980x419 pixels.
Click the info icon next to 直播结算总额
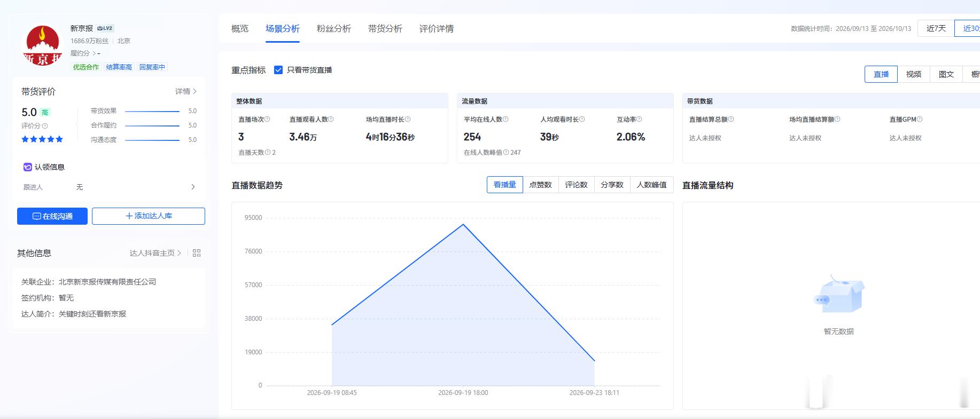pos(731,120)
